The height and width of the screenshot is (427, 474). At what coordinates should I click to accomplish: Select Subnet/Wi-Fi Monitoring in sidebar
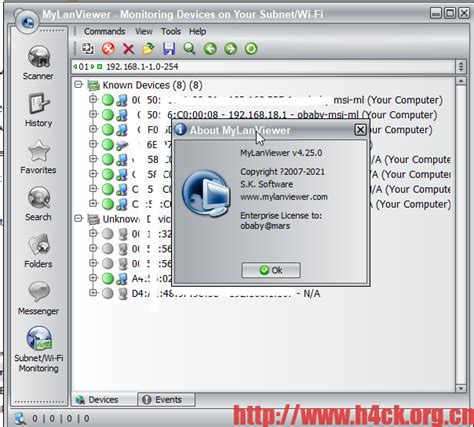coord(38,349)
